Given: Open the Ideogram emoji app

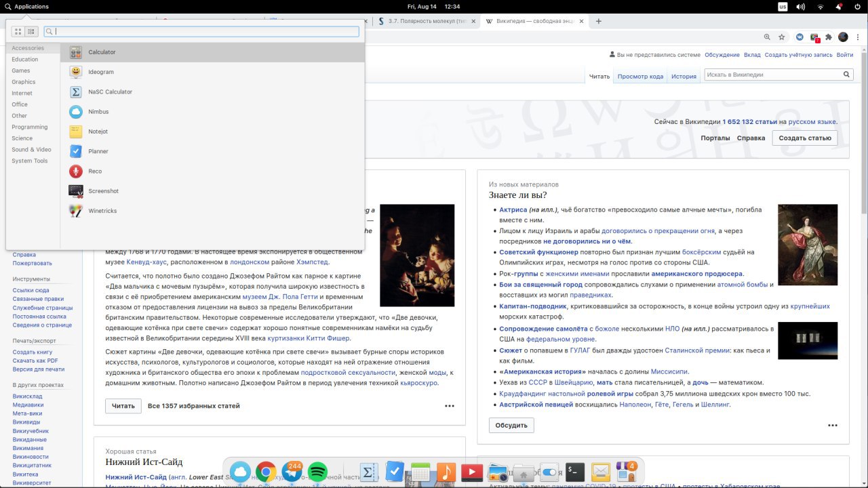Looking at the screenshot, I should click(x=212, y=72).
